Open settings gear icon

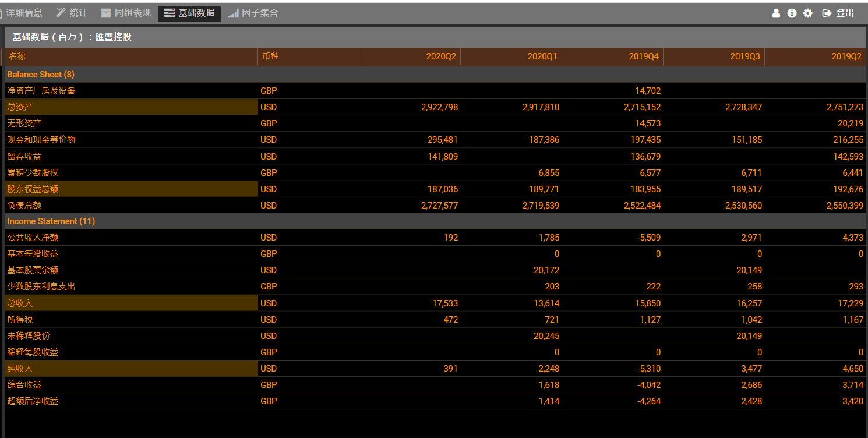[x=807, y=13]
